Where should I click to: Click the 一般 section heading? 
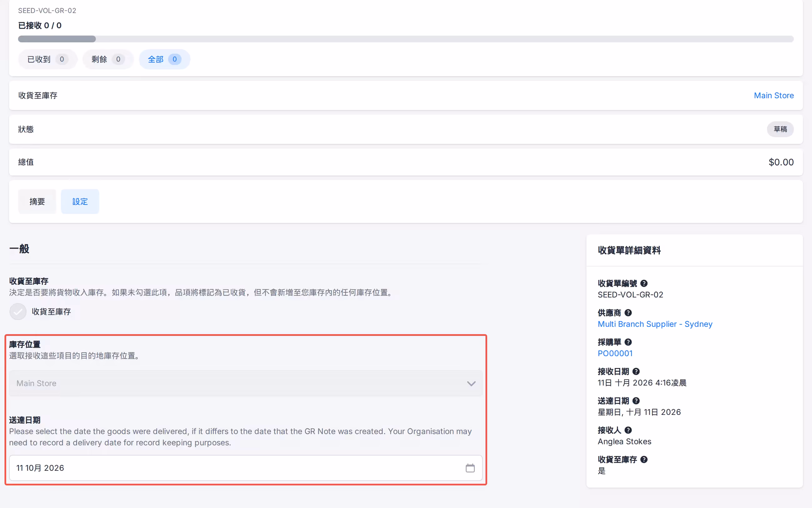tap(19, 249)
